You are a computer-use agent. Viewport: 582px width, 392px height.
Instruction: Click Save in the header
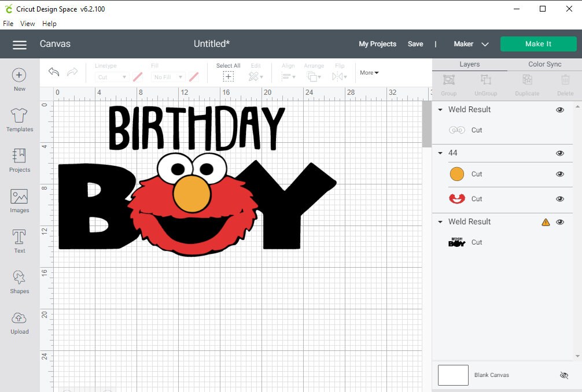pos(415,44)
